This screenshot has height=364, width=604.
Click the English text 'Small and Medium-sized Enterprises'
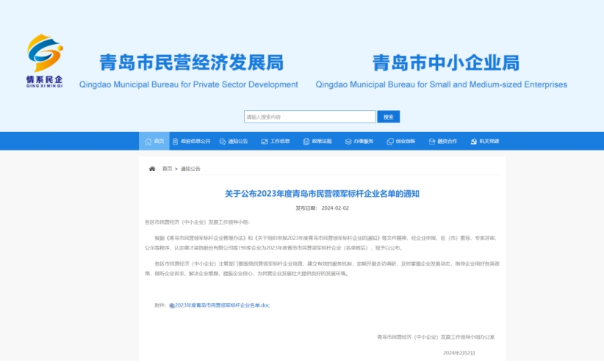click(498, 84)
